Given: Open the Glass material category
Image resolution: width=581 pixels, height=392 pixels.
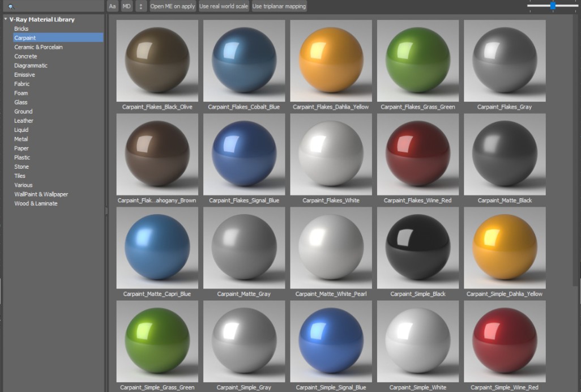Looking at the screenshot, I should coord(21,103).
